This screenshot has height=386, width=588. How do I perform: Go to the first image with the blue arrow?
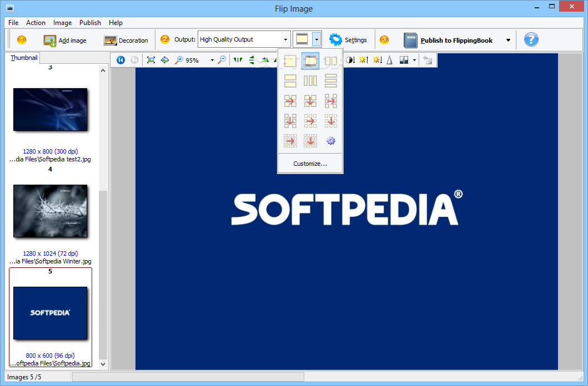coord(120,60)
